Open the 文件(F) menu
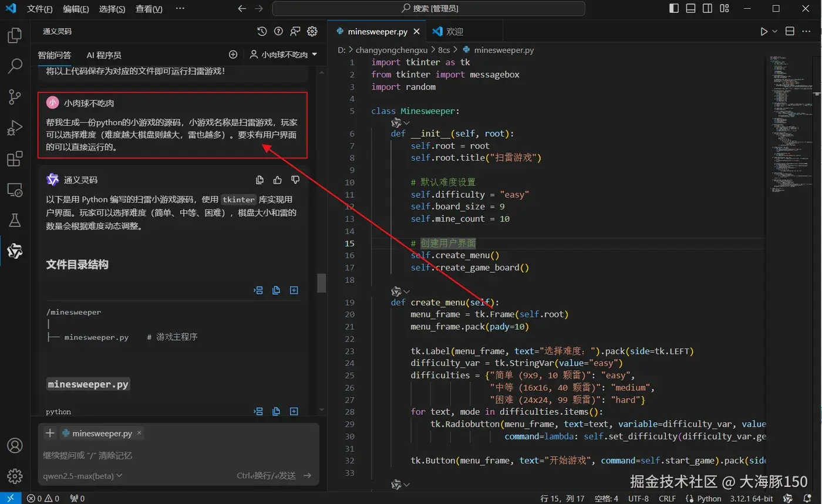Viewport: 822px width, 504px height. tap(39, 9)
